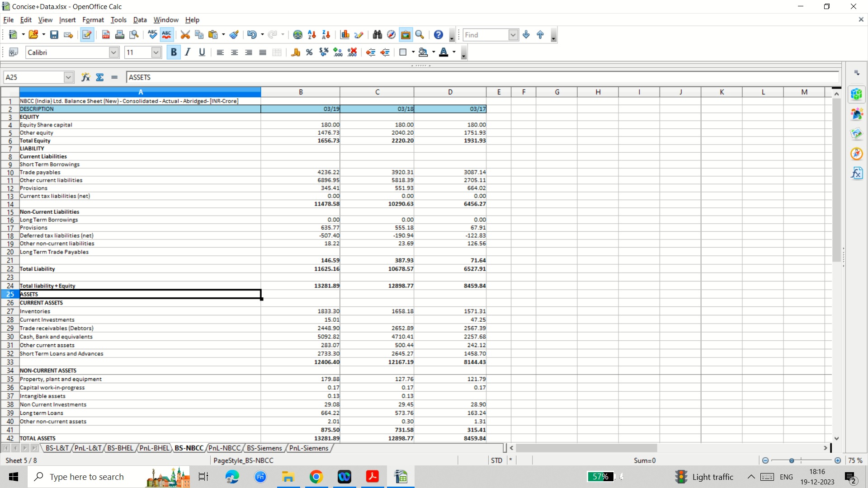This screenshot has height=488, width=868.
Task: Expand the Name Box dropdown
Action: click(x=68, y=77)
